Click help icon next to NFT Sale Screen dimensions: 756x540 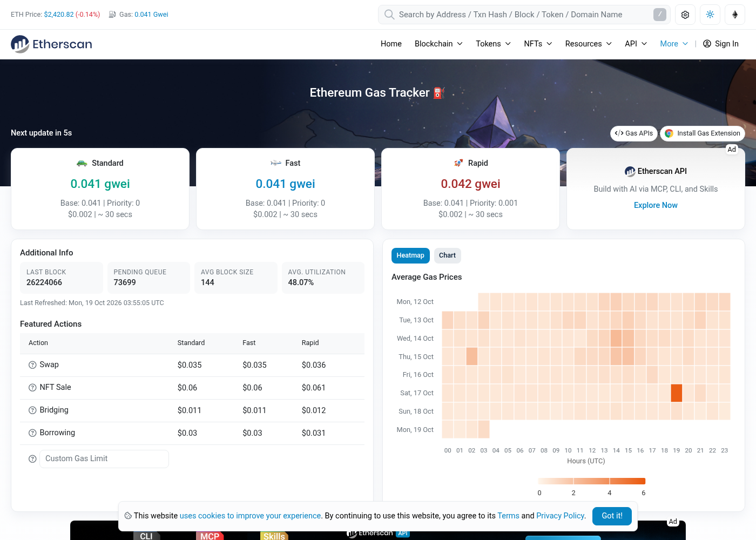click(32, 388)
